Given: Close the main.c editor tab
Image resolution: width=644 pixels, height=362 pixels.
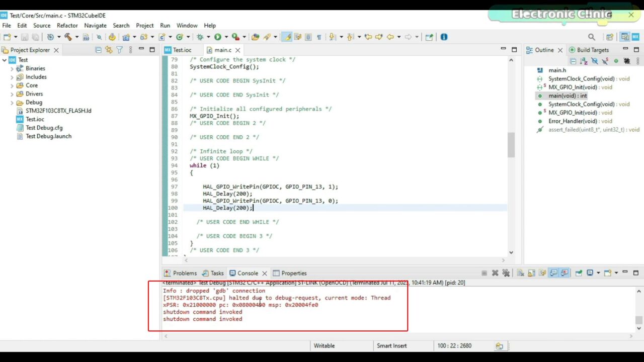Looking at the screenshot, I should click(x=237, y=50).
